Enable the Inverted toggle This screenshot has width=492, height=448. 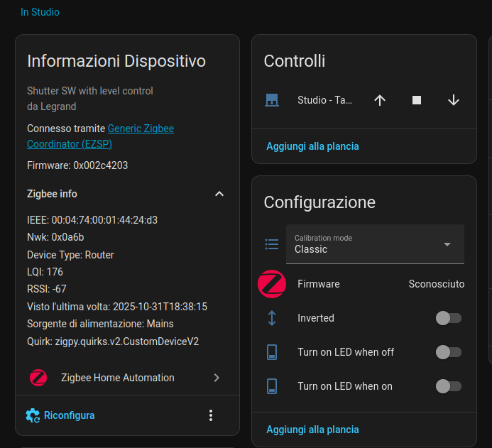[x=448, y=318]
